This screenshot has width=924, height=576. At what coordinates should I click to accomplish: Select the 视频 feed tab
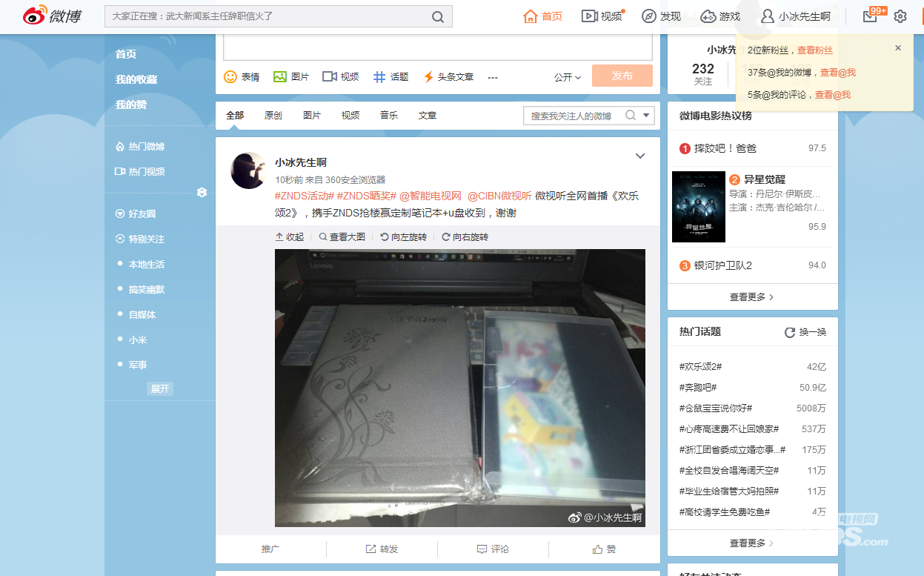pyautogui.click(x=350, y=116)
